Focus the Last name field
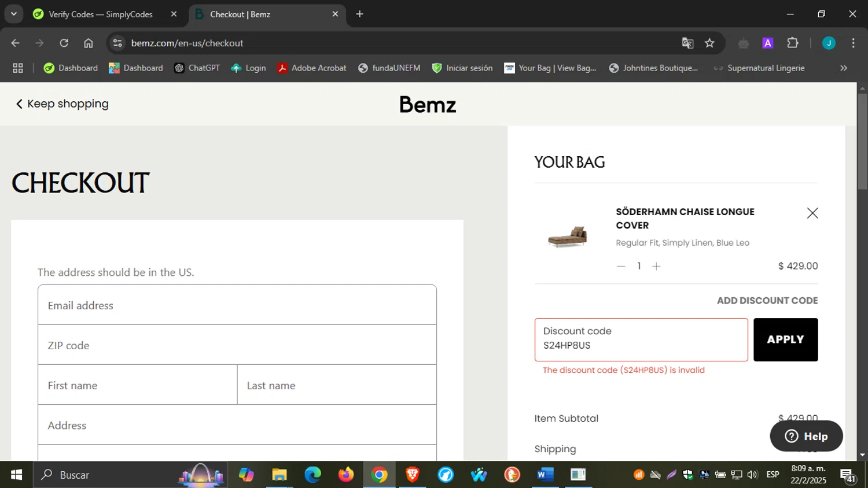Viewport: 868px width, 488px height. click(x=337, y=385)
